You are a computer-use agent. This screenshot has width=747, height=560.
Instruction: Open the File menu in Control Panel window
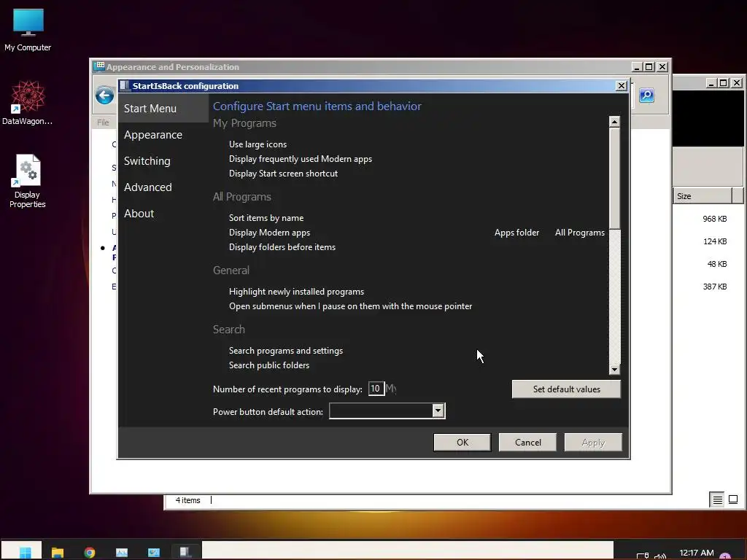[103, 122]
